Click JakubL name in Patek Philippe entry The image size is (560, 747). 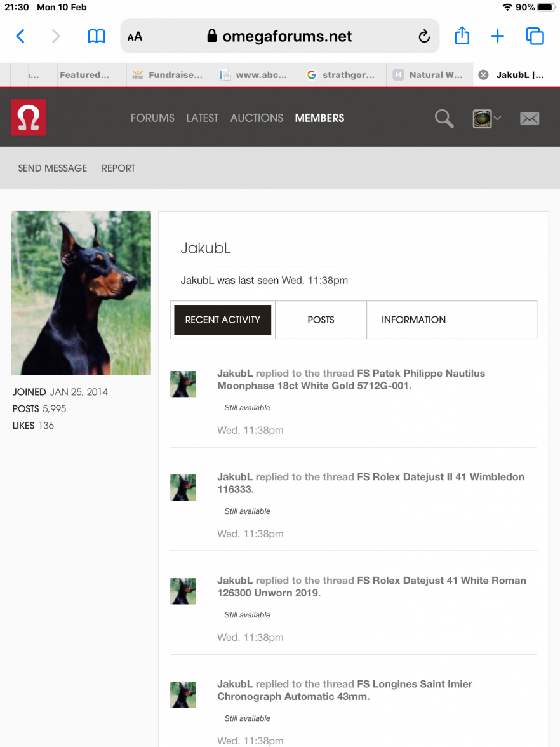[x=235, y=373]
